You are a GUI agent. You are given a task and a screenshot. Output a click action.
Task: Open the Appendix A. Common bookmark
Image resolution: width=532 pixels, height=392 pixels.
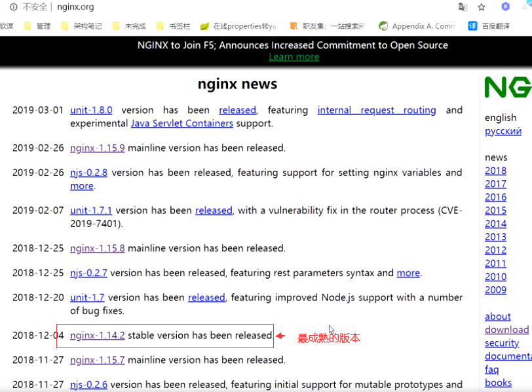pos(417,26)
